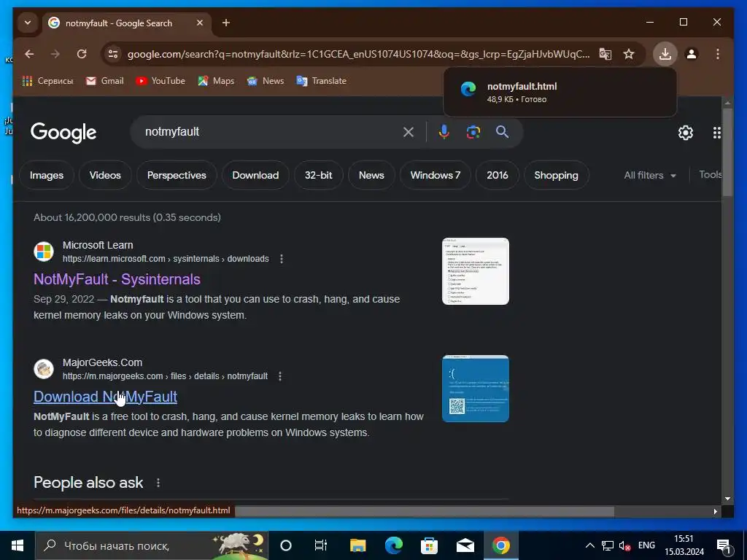Search by image with the Lens icon
Image resolution: width=747 pixels, height=560 pixels.
click(x=473, y=132)
